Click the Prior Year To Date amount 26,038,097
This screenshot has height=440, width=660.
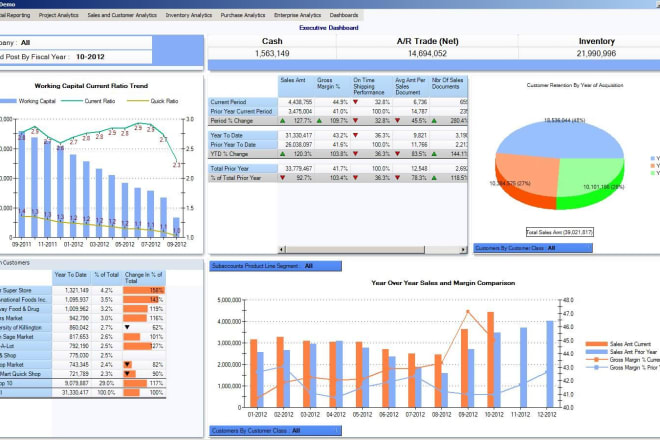tap(298, 145)
